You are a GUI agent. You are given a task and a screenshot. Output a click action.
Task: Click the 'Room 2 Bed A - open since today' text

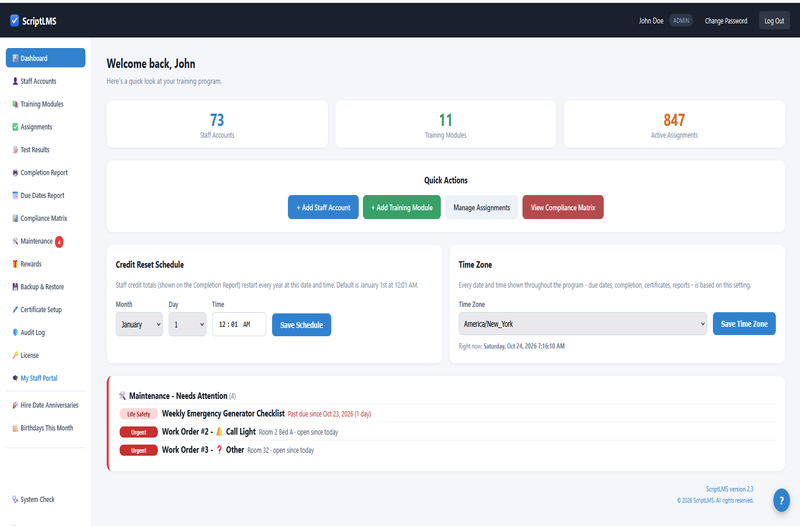[298, 432]
